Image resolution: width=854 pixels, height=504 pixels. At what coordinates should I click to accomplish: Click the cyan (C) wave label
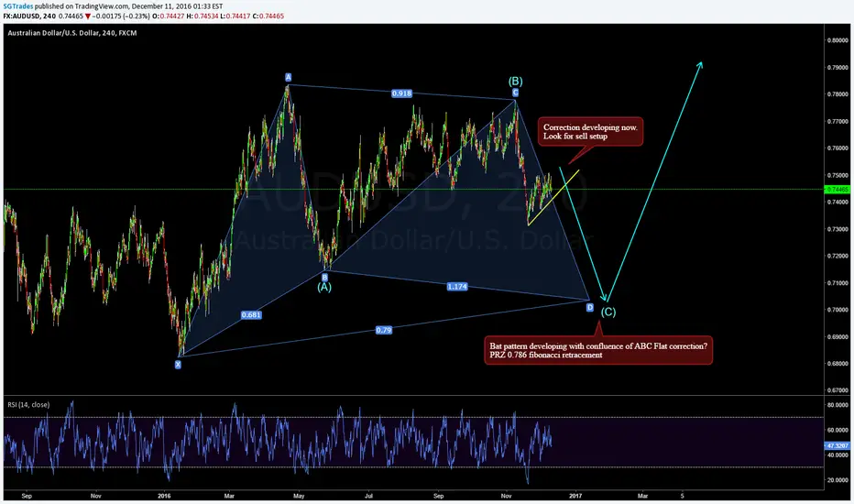(608, 312)
